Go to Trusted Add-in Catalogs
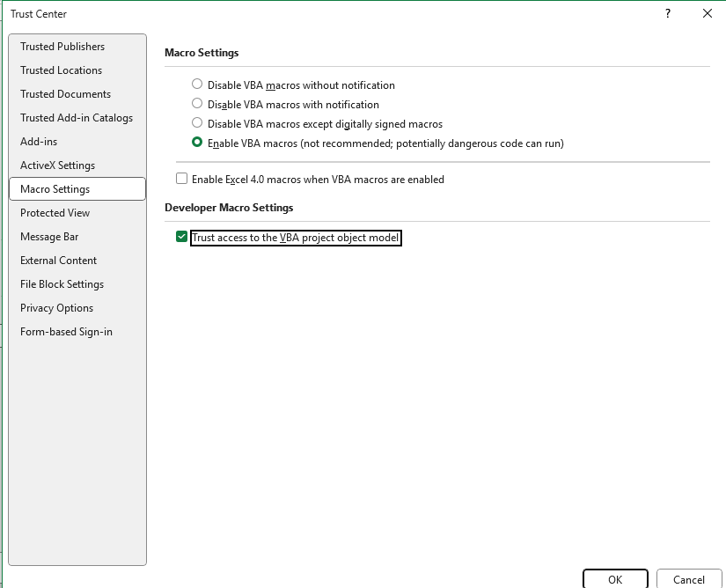The height and width of the screenshot is (588, 726). pos(77,118)
